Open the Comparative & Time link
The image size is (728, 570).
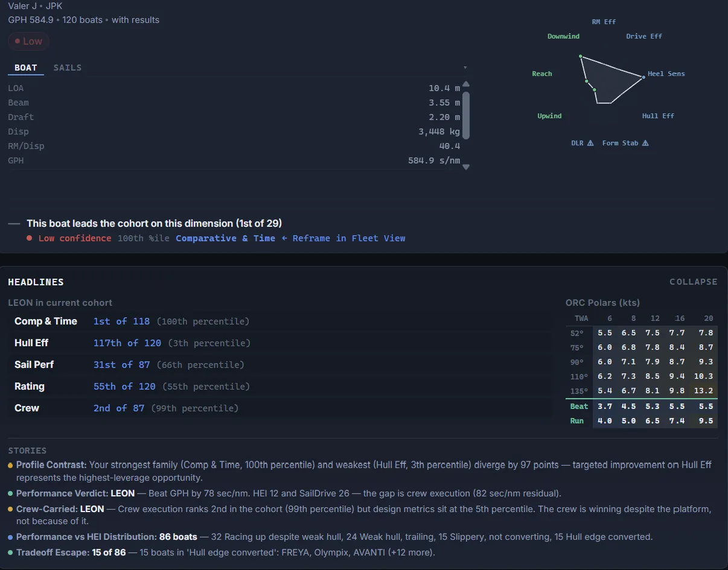point(226,238)
